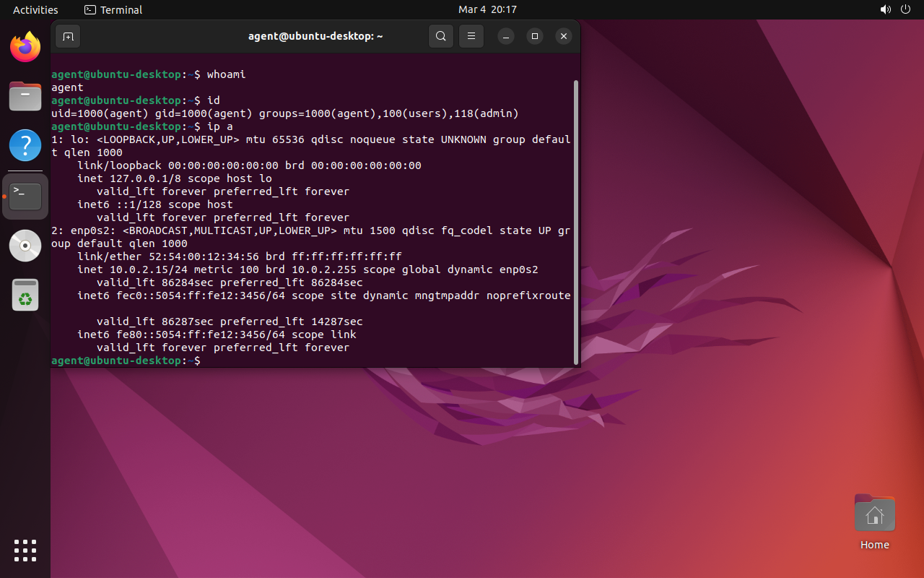The image size is (924, 578).
Task: Expand the system power menu
Action: point(907,9)
